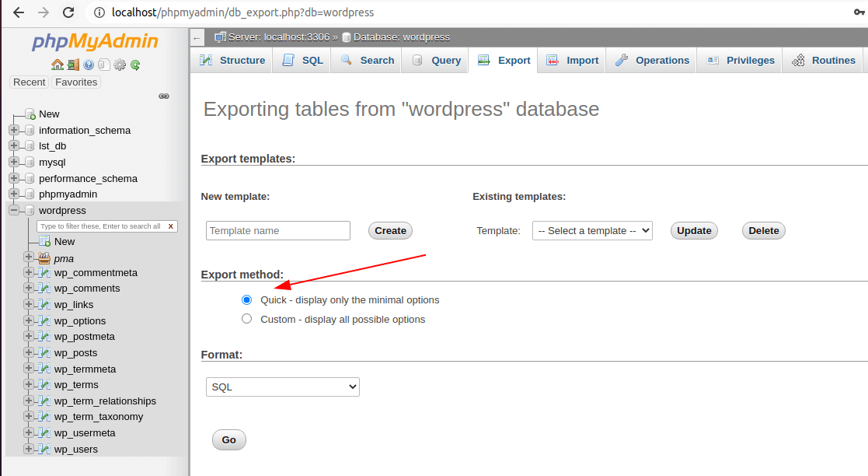868x476 pixels.
Task: Expand the wp_usermeta table node
Action: (29, 432)
